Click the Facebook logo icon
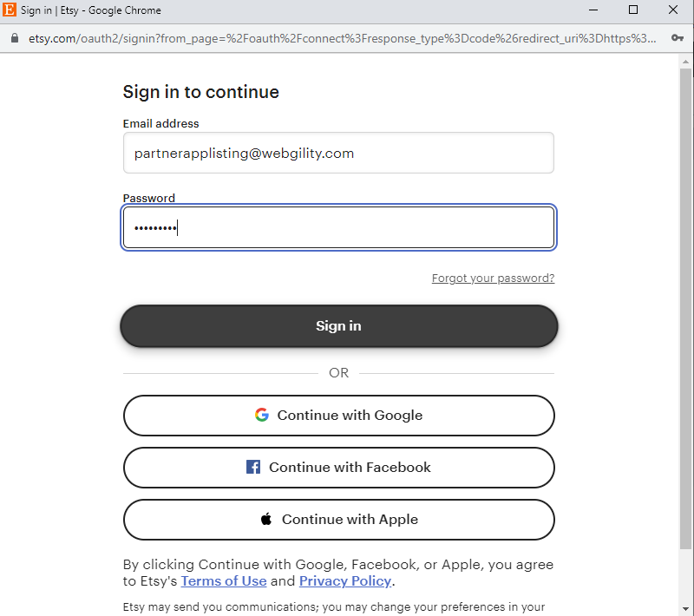Screen dimensions: 694x616 point(253,467)
